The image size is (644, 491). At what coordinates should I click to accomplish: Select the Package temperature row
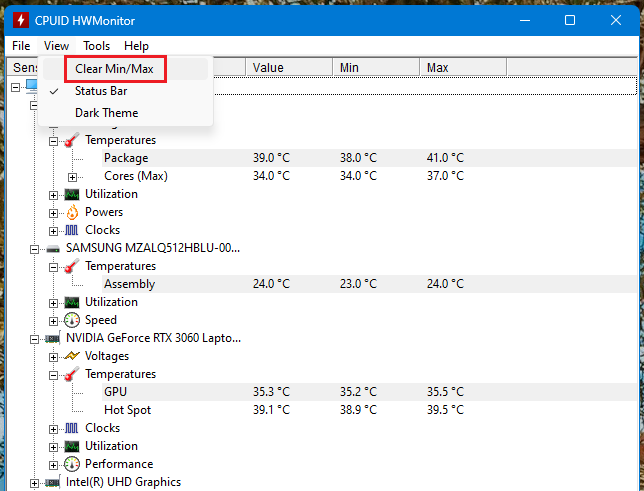(x=369, y=158)
